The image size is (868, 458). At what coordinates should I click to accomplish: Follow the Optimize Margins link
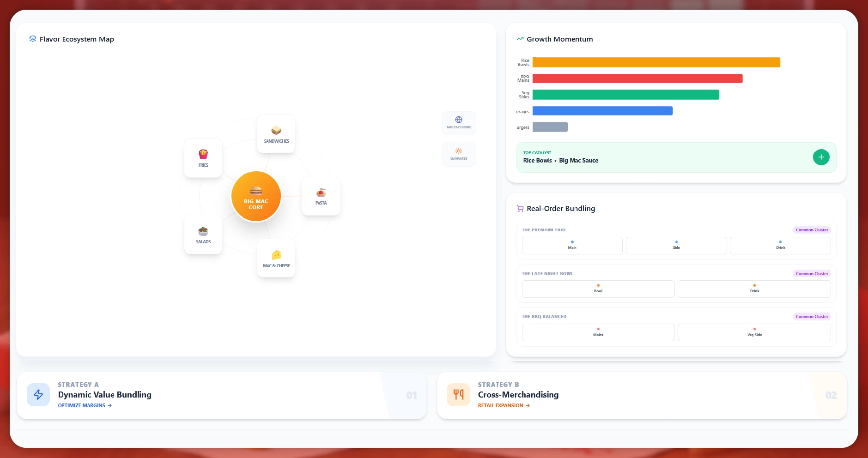pos(85,405)
